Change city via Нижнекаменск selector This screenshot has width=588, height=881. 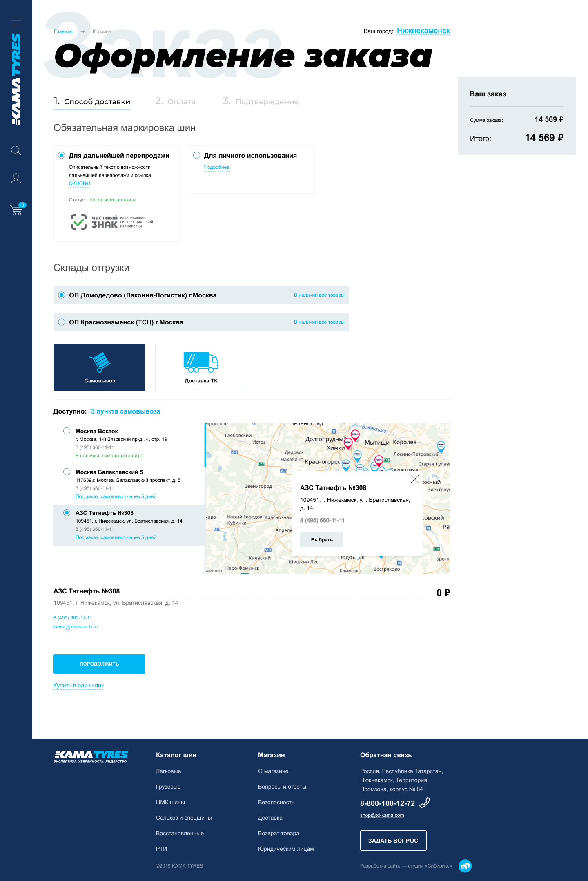423,31
